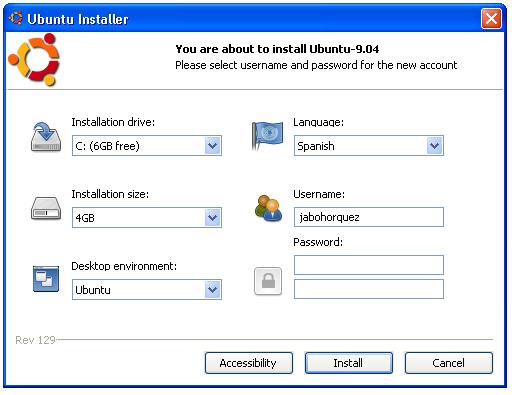Select the Ubuntu desktop environment field
Viewport: 512px width, 395px height.
pos(147,290)
